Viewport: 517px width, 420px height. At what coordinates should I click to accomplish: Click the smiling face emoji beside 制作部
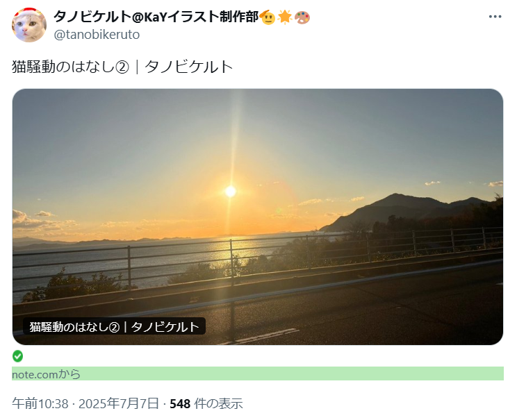pyautogui.click(x=268, y=17)
